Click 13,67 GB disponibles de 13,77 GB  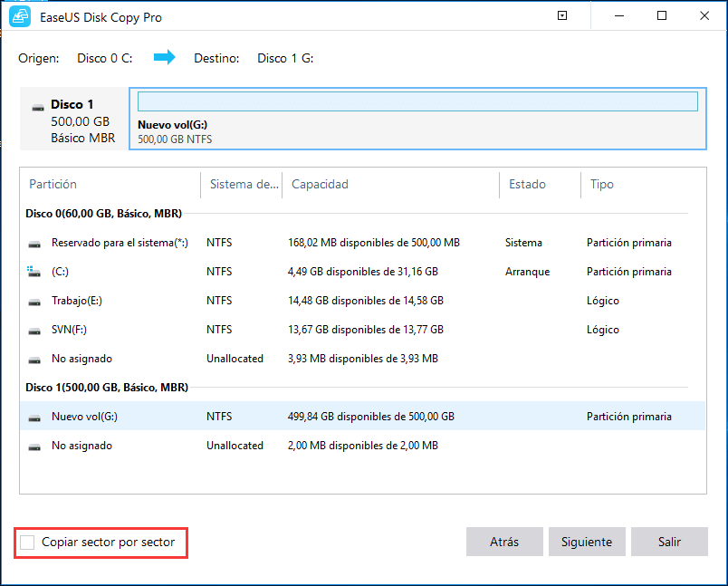point(366,329)
